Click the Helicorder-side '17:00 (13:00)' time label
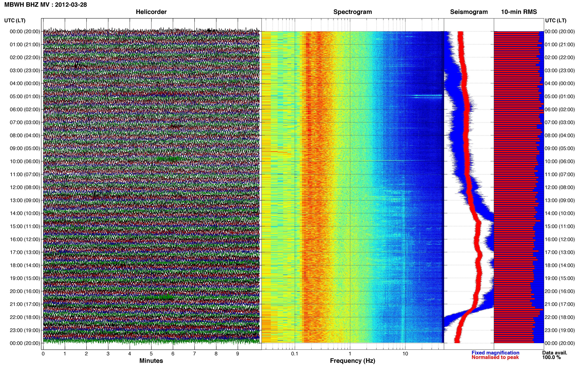Viewport: 588px width, 368px height. pos(25,252)
